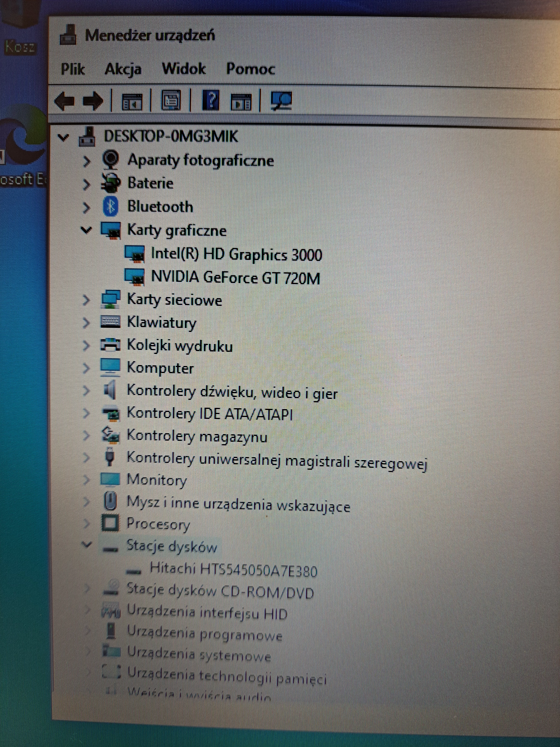Open the Widok menu
Viewport: 560px width, 747px height.
[x=184, y=69]
